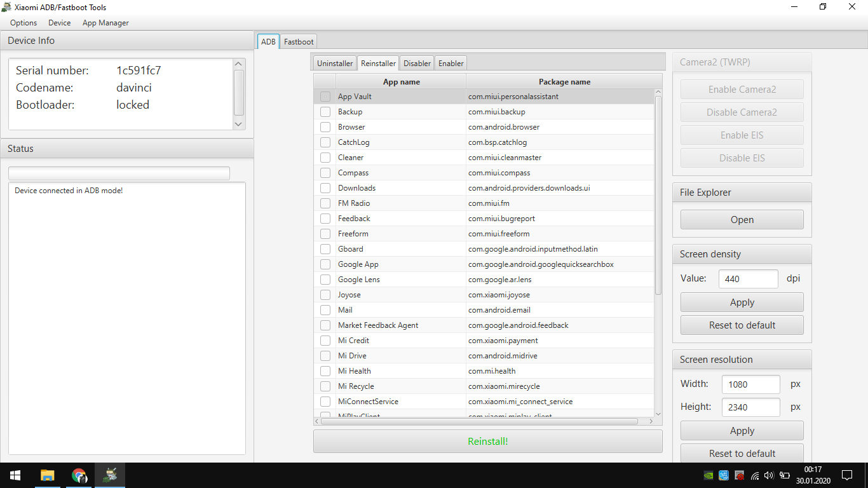Click the Feedback app name
Viewport: 868px width, 488px height.
(x=354, y=219)
